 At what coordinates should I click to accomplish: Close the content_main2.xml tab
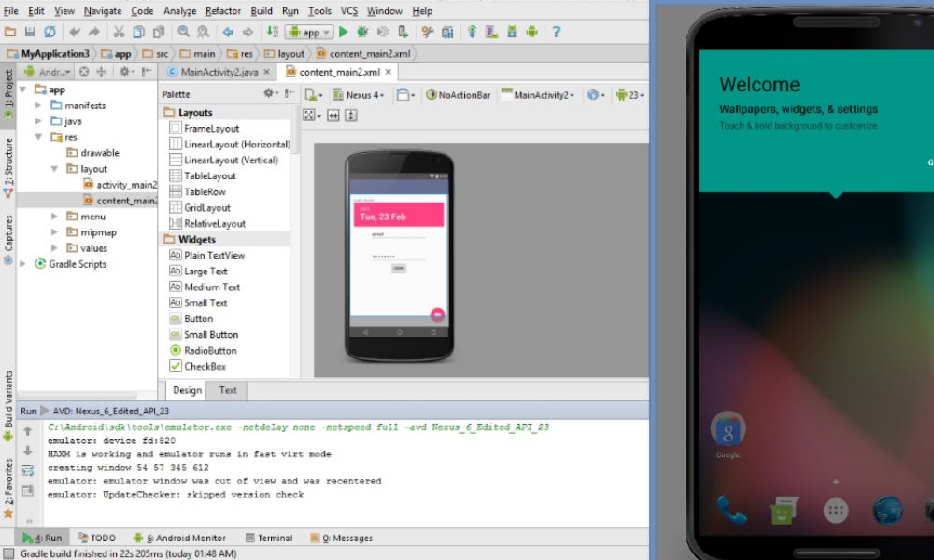[x=389, y=72]
